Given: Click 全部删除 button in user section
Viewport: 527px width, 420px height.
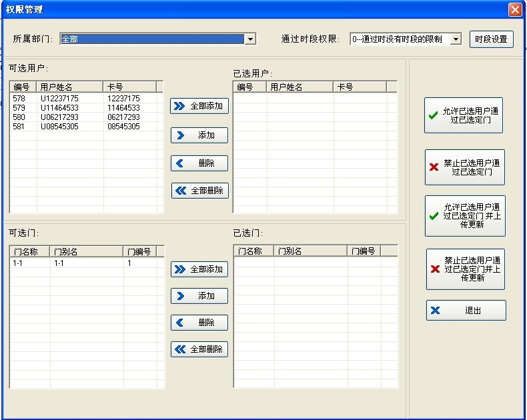Looking at the screenshot, I should [x=199, y=191].
